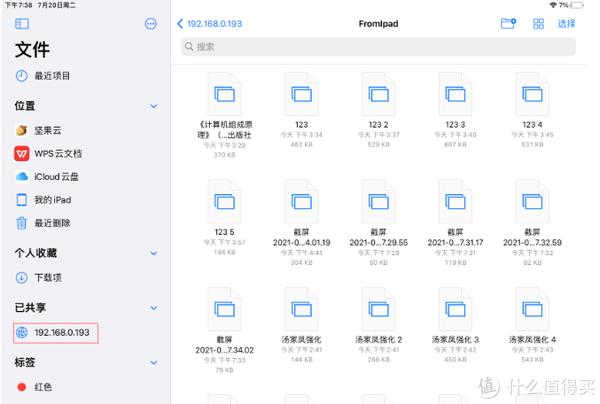
Task: Open screenshot 截屏 2021-0...4.01.19
Action: (302, 223)
